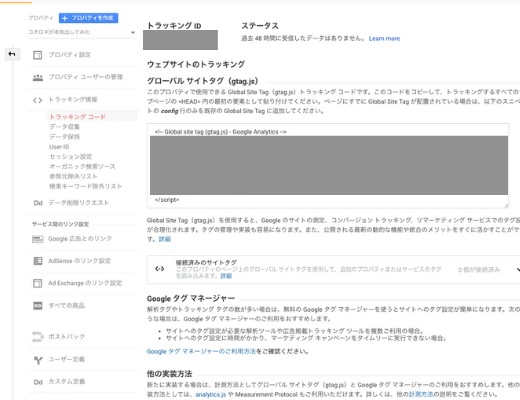This screenshot has height=400, width=520.
Task: Open すべての商品
Action: click(67, 305)
